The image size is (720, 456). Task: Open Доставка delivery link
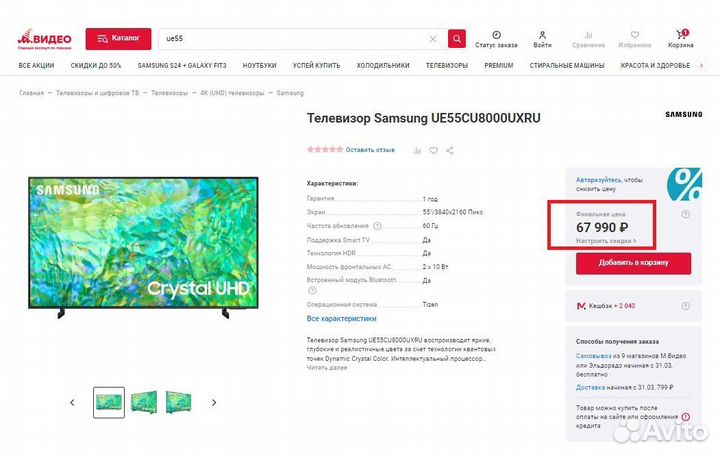(x=591, y=387)
